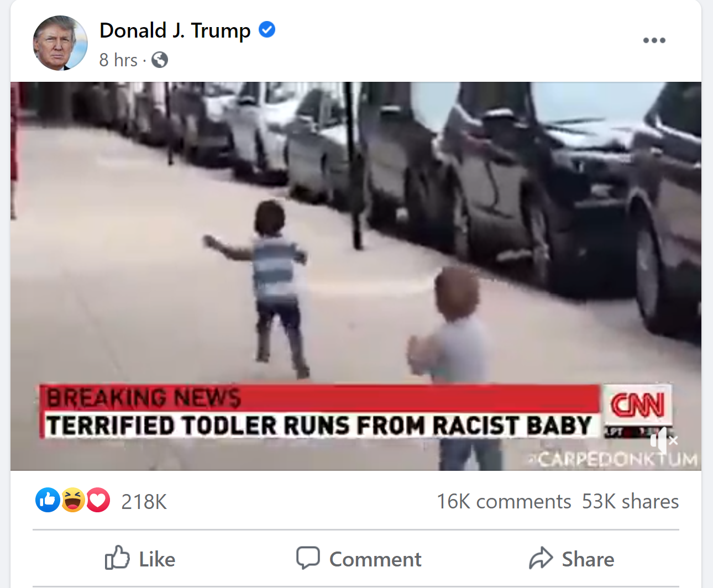Screen dimensions: 713x588
Task: Like the post with the Like button
Action: (x=140, y=559)
